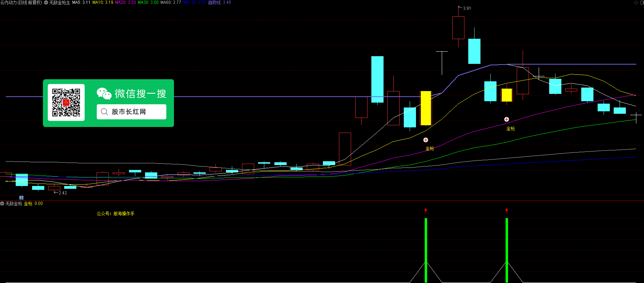Select the MA120: 2.70 legend value
This screenshot has height=283, width=644.
point(195,2)
